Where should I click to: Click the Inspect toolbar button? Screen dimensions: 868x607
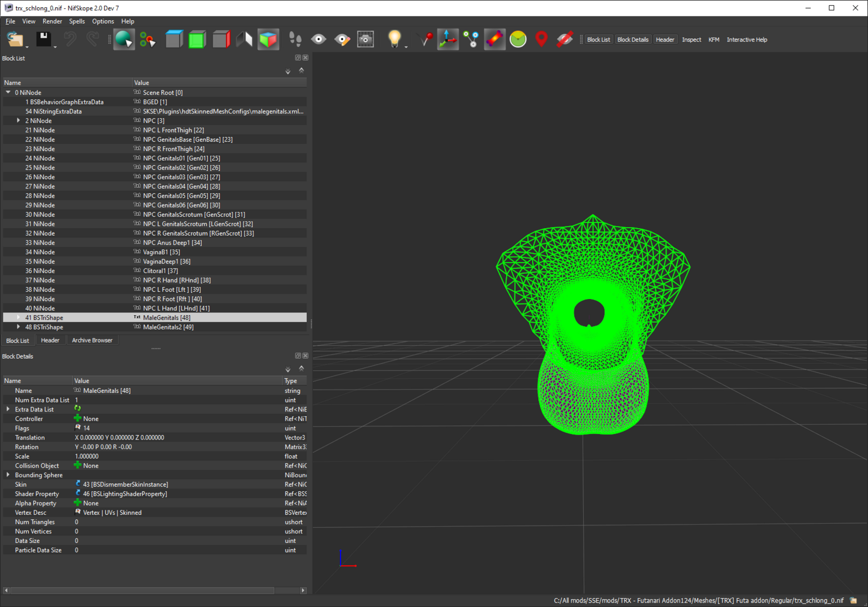click(x=692, y=40)
